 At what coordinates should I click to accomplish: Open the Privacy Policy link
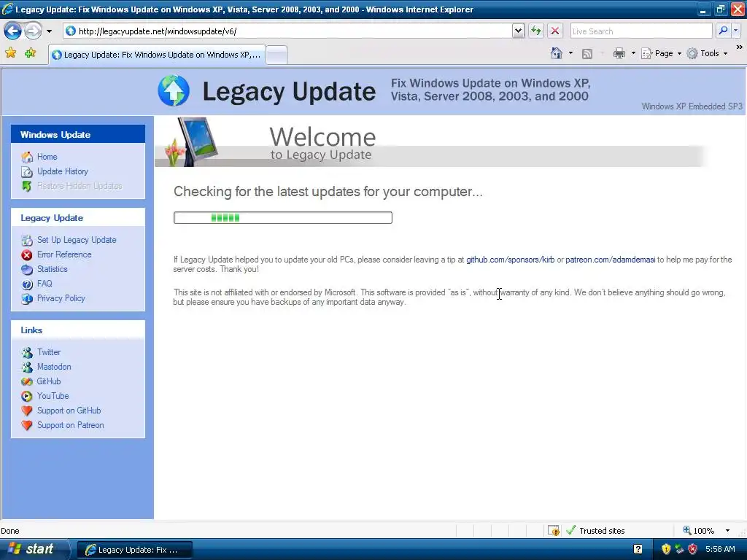(61, 298)
